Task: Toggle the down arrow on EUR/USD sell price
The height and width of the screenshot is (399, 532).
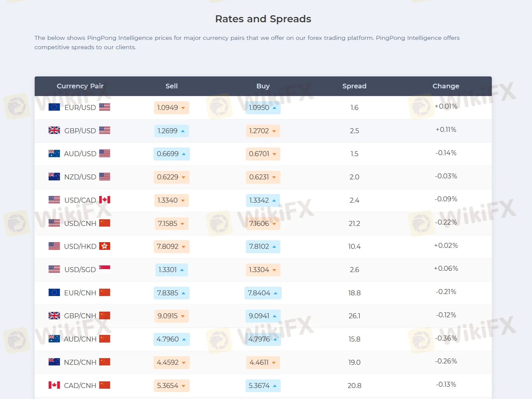Action: coord(183,108)
